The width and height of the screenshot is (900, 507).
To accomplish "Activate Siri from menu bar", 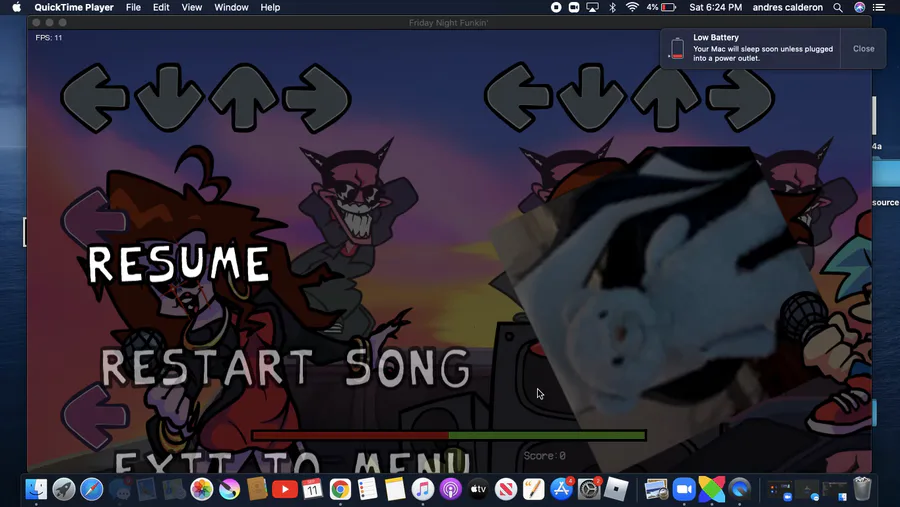I will pyautogui.click(x=859, y=7).
